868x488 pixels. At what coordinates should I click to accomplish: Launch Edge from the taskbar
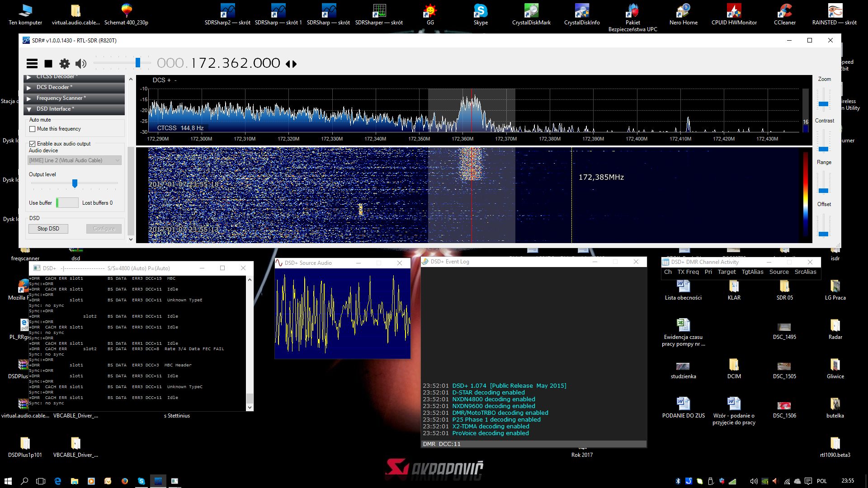[x=58, y=481]
